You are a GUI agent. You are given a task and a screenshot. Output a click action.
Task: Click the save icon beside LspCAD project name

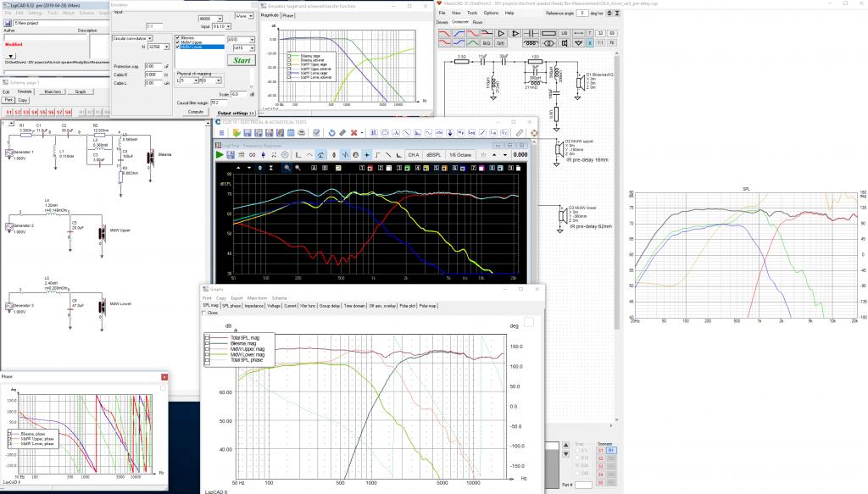[7, 23]
